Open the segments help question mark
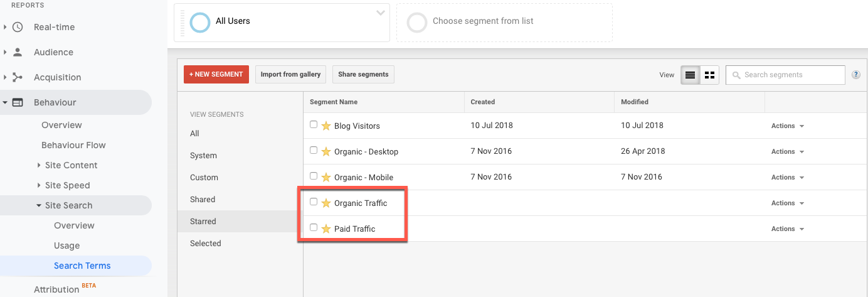 pyautogui.click(x=856, y=75)
